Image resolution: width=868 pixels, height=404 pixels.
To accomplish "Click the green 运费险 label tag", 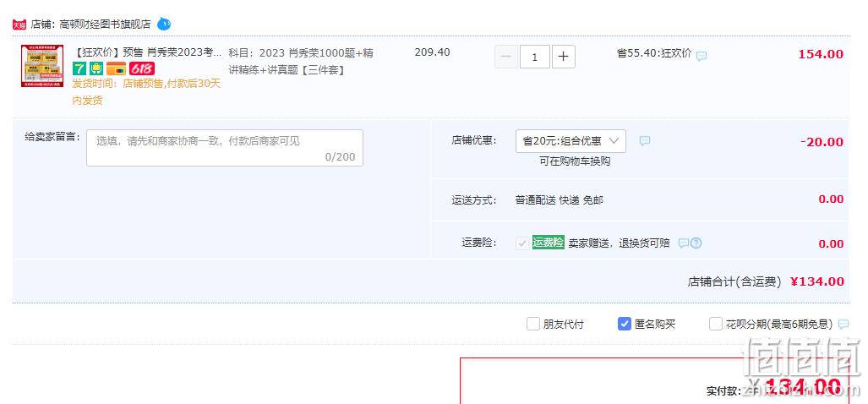I will pos(548,243).
